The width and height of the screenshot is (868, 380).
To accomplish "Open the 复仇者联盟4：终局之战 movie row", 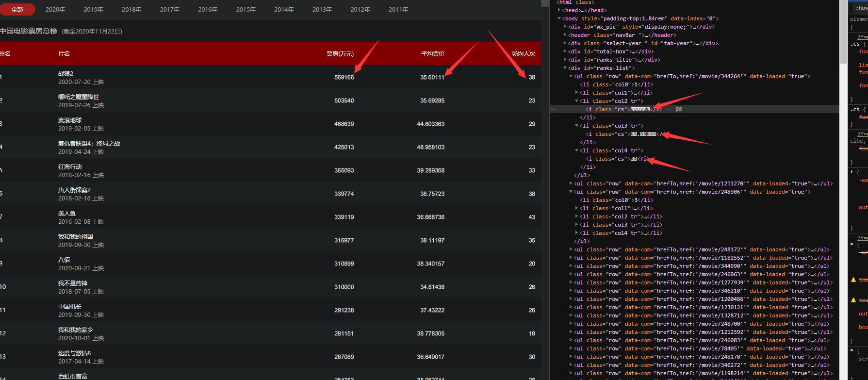I will click(x=270, y=147).
